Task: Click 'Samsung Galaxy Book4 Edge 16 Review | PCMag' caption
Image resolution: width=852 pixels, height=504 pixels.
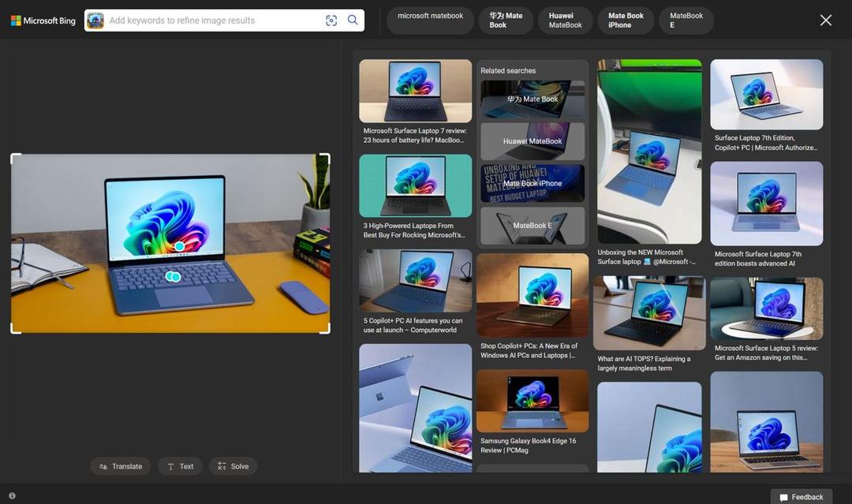Action: point(528,446)
